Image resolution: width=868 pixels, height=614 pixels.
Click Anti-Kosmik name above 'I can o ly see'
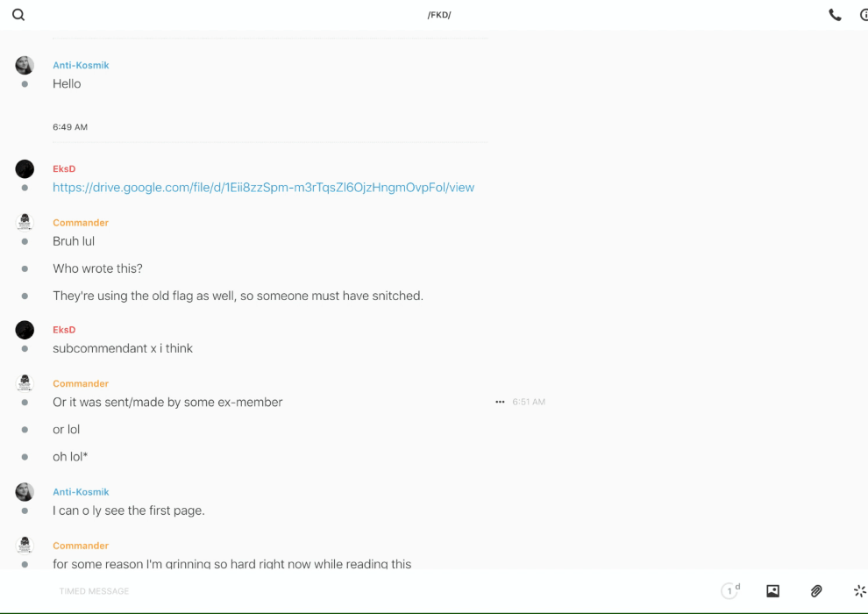81,492
